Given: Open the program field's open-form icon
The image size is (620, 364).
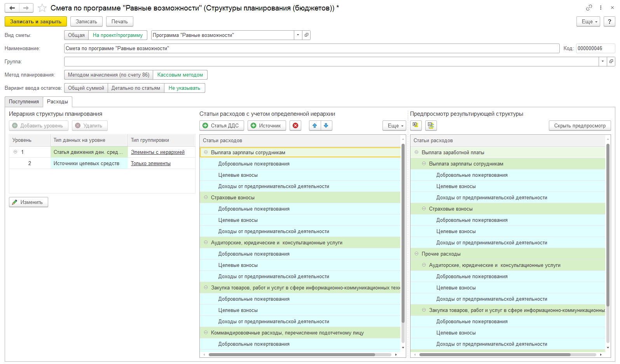Looking at the screenshot, I should pos(306,35).
